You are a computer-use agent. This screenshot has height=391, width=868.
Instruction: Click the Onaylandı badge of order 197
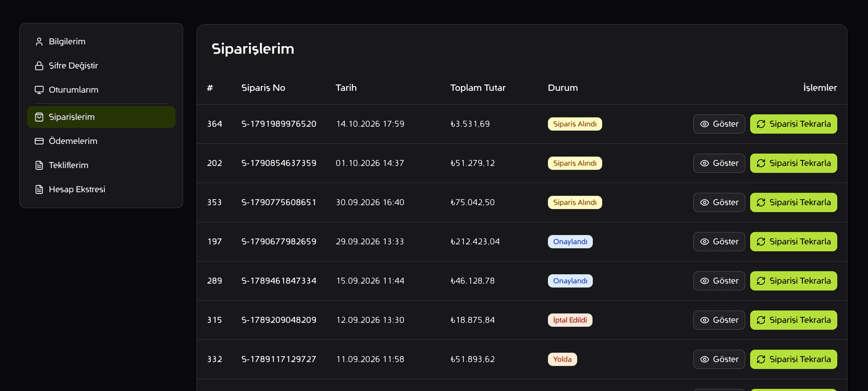(570, 241)
